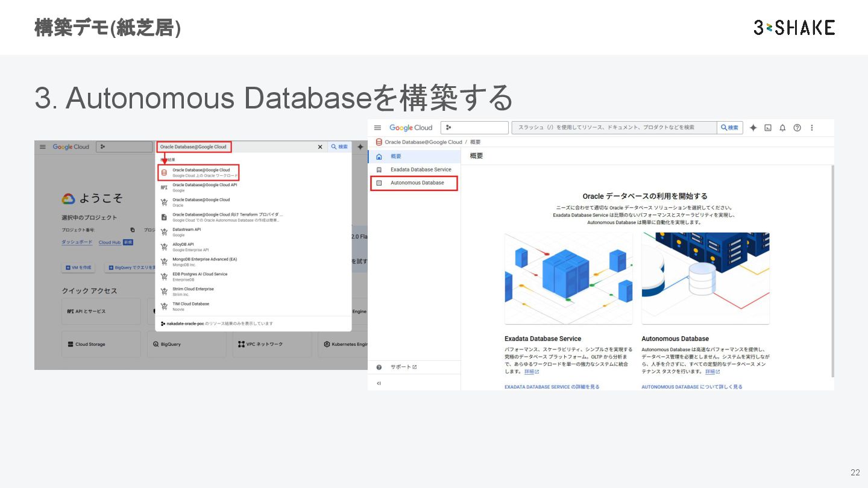
Task: Click the red Oracle database icon in results
Action: tap(164, 173)
